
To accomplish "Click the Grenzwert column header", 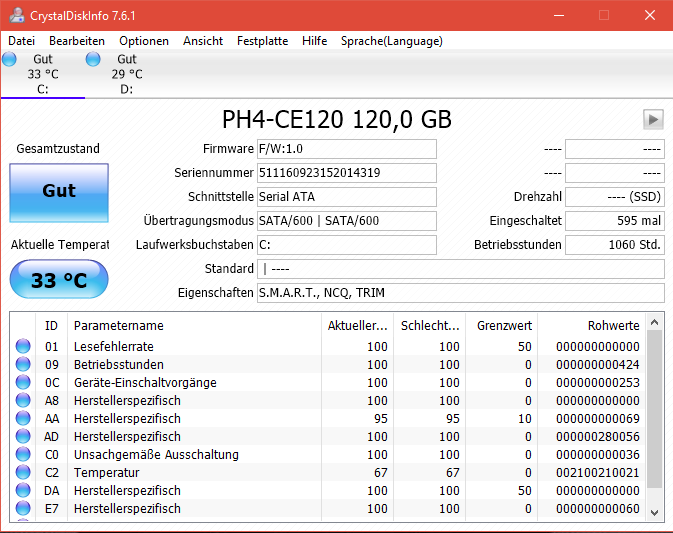I will (502, 325).
